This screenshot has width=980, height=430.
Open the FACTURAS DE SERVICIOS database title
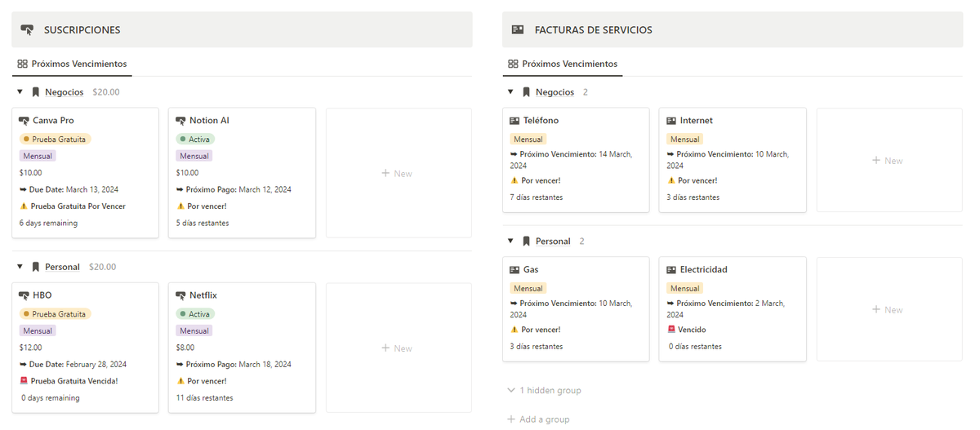(593, 30)
